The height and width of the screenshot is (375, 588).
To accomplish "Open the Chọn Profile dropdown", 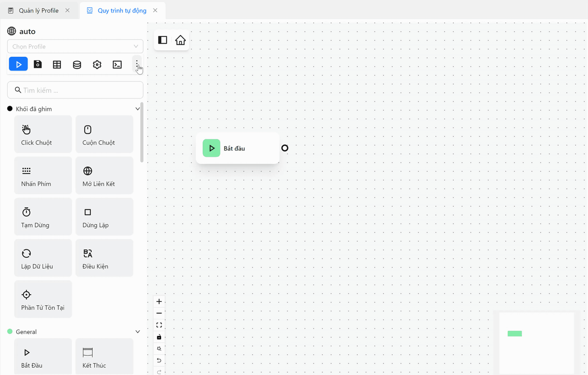I will click(x=75, y=46).
